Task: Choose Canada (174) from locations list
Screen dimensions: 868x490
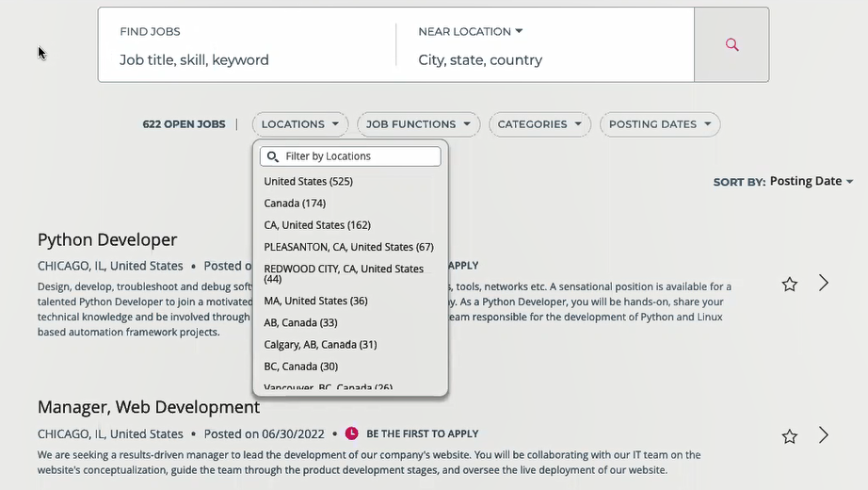Action: (295, 204)
